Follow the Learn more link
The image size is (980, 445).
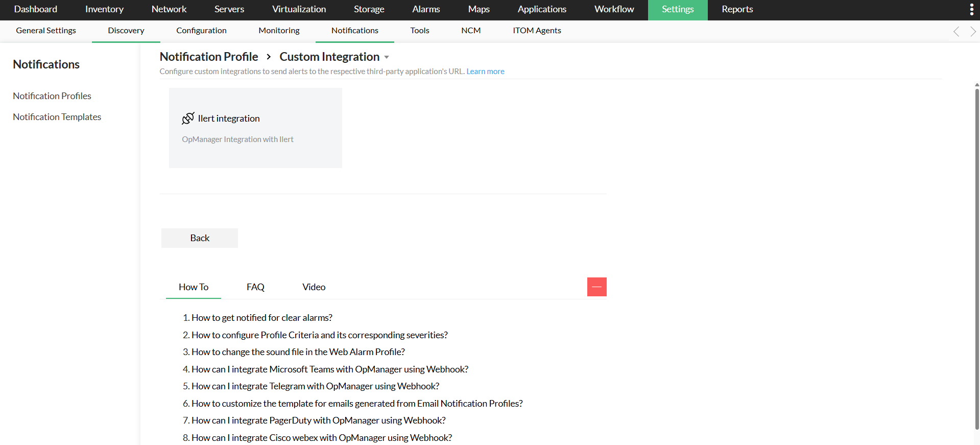coord(485,72)
